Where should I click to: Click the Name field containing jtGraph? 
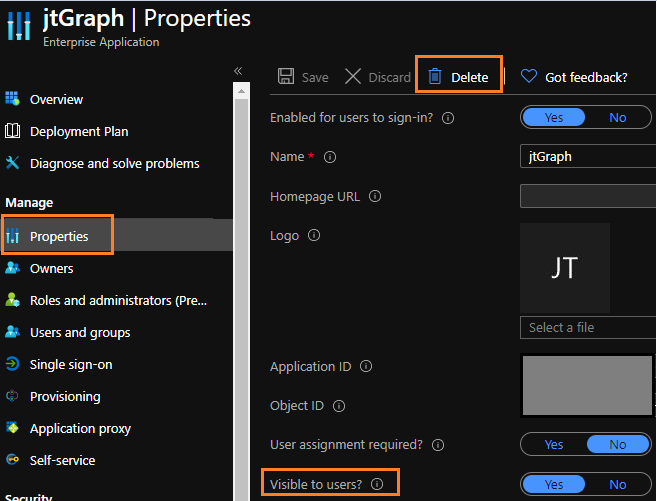[588, 156]
